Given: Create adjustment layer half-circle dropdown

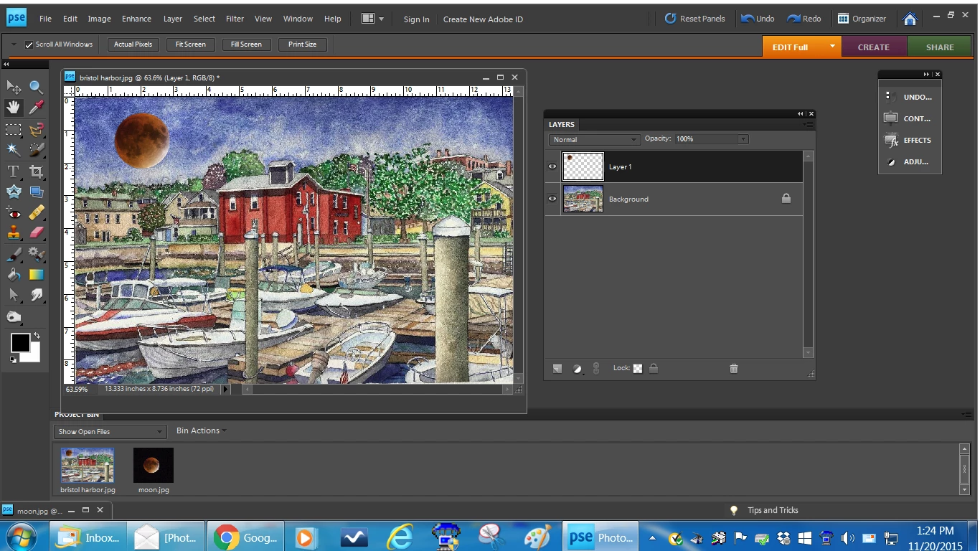Looking at the screenshot, I should coord(578,369).
